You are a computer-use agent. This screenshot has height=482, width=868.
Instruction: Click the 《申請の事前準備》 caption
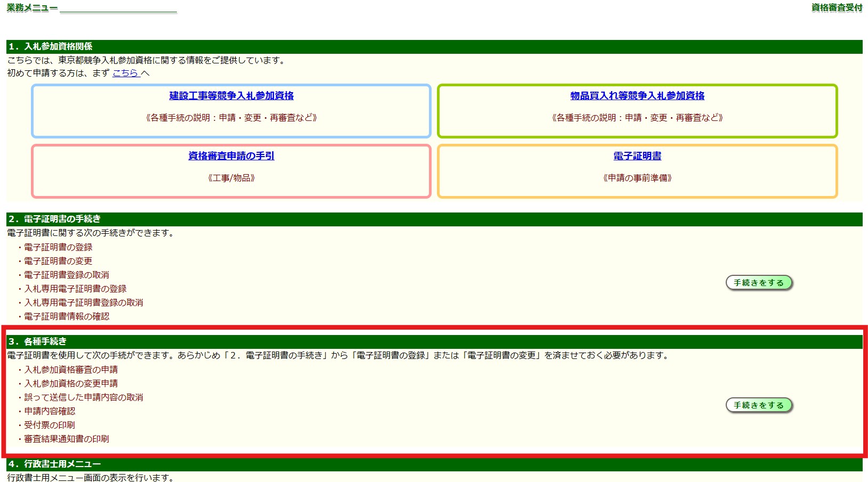pos(637,178)
